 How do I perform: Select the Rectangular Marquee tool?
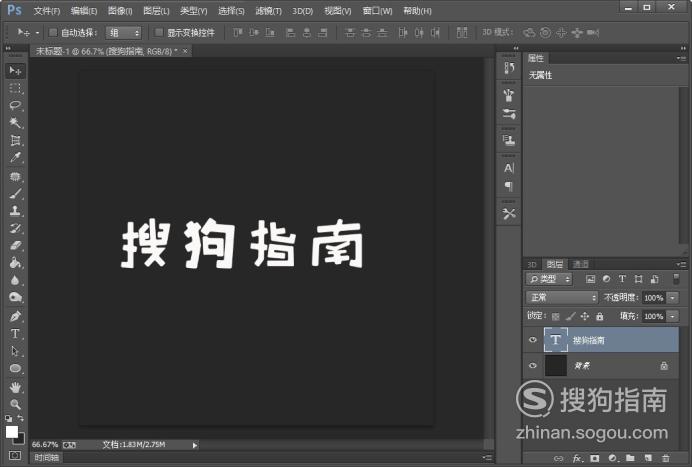pyautogui.click(x=15, y=88)
